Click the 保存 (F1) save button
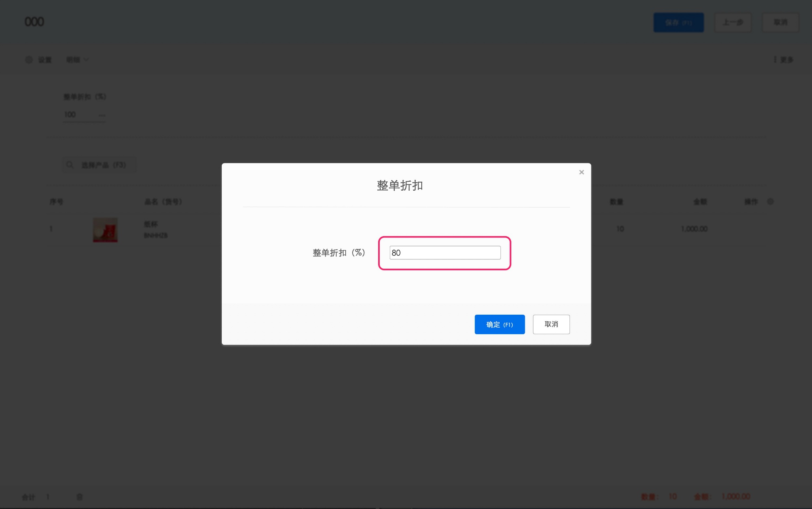 (x=678, y=22)
